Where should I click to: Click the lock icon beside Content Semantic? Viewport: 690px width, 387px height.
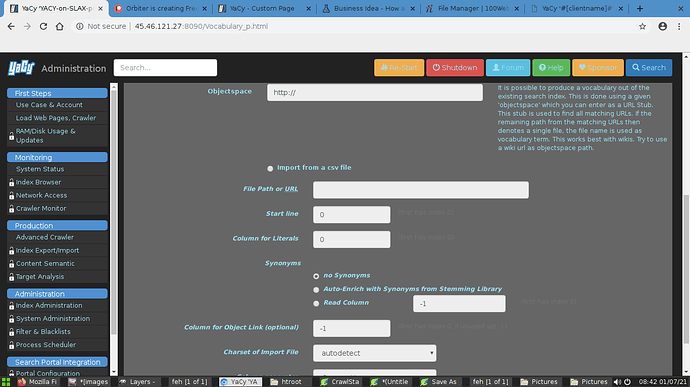tap(11, 264)
